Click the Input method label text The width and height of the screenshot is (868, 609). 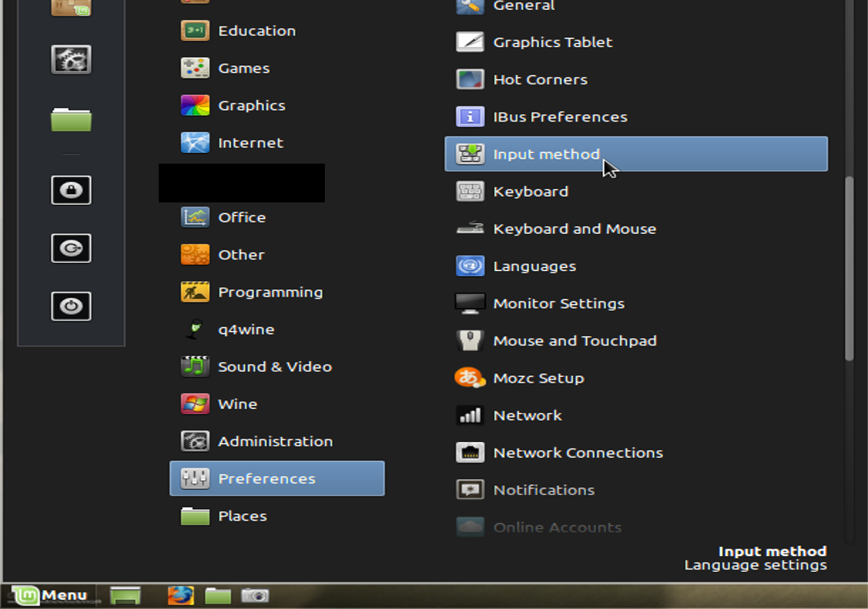546,155
